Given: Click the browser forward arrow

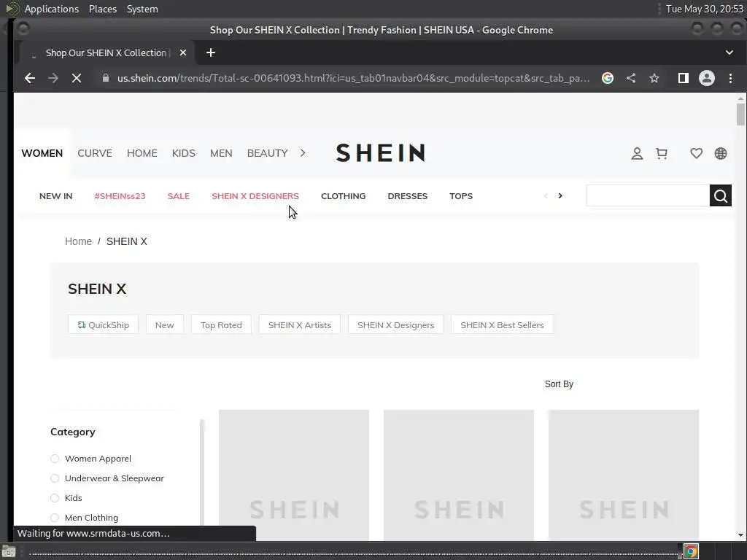Looking at the screenshot, I should pyautogui.click(x=53, y=78).
